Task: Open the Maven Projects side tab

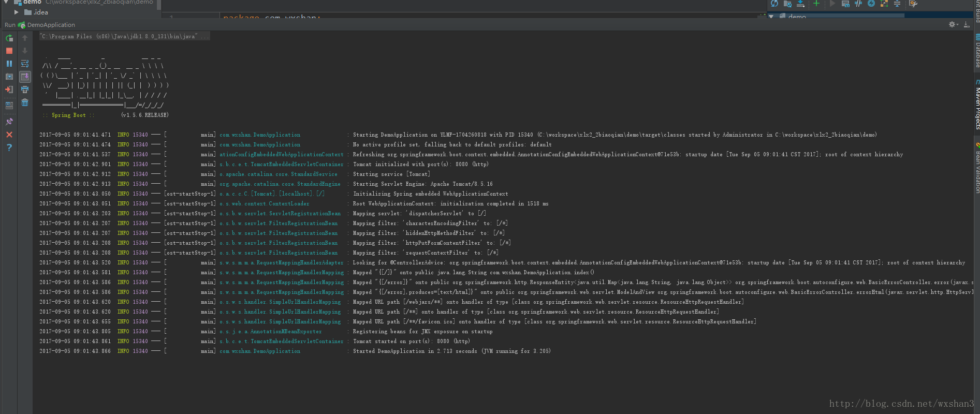Action: [977, 105]
